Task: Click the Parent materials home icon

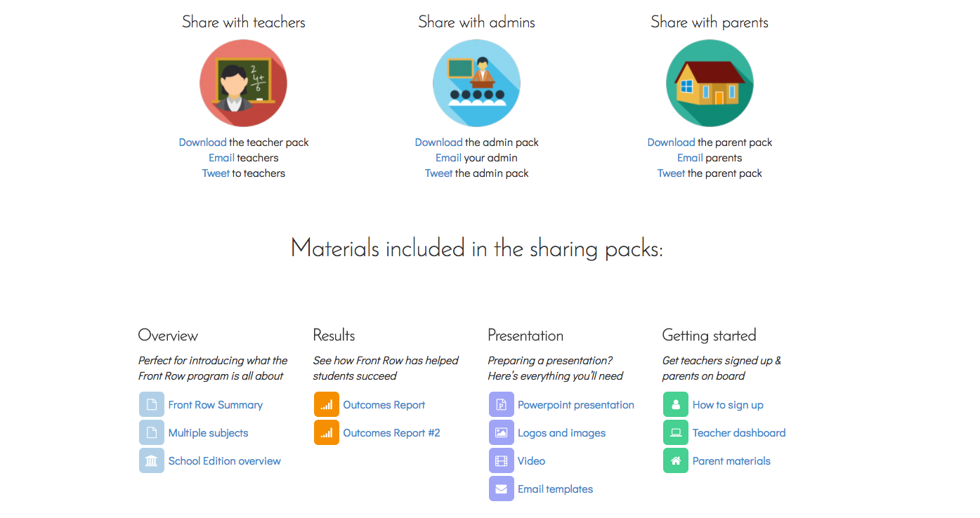Action: click(x=676, y=460)
